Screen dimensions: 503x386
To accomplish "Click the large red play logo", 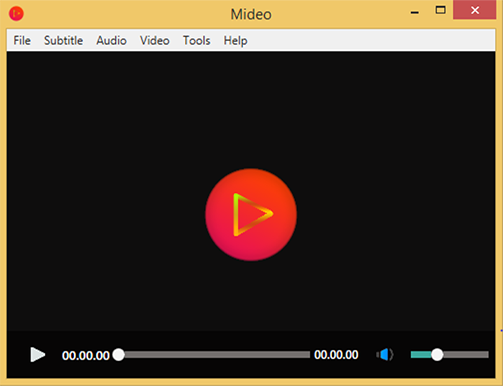I will coord(251,214).
